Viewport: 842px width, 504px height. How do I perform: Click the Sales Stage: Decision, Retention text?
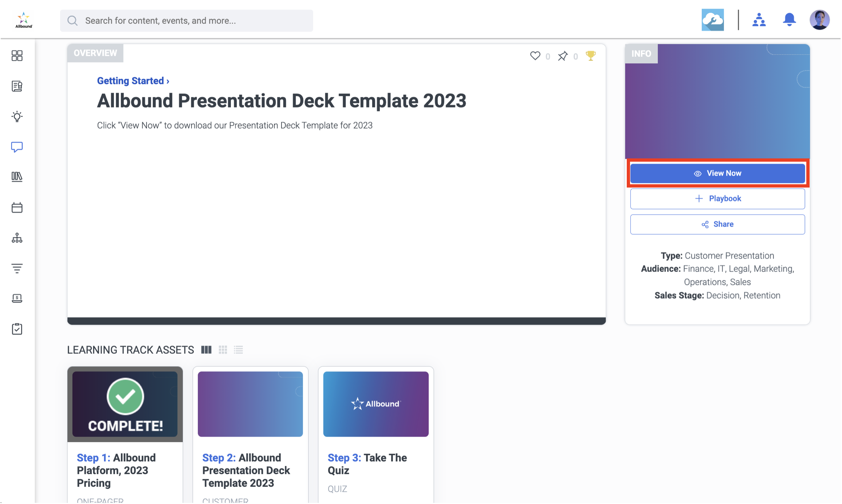pyautogui.click(x=717, y=295)
